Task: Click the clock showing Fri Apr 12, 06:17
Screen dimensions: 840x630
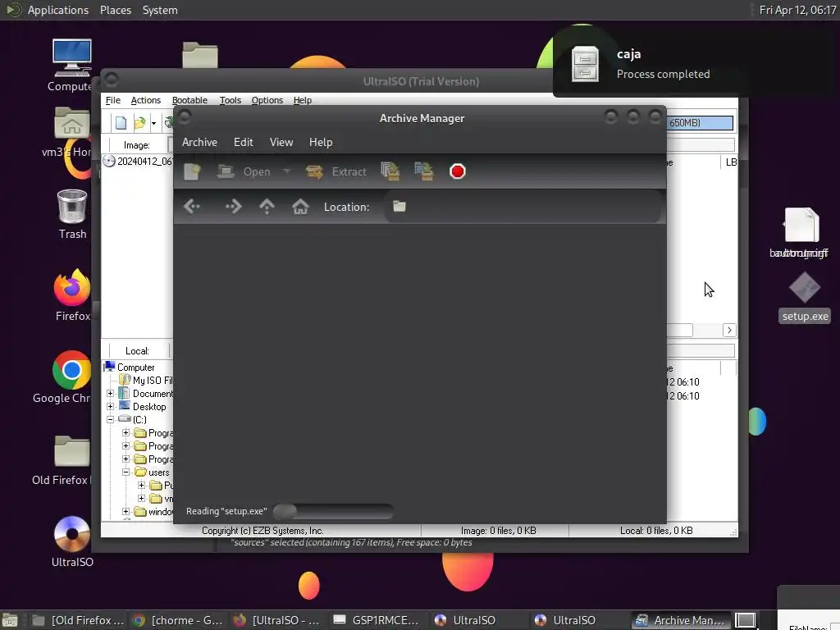Action: tap(797, 10)
